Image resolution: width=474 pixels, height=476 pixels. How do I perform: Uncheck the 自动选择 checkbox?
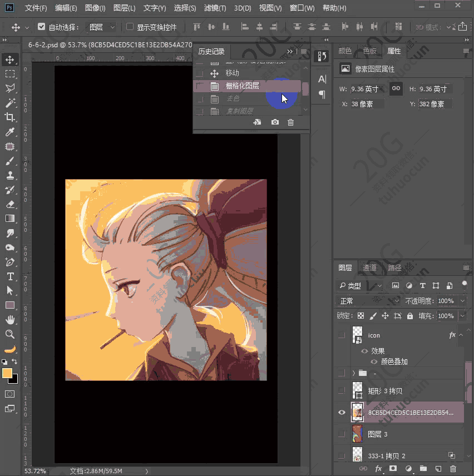(41, 27)
